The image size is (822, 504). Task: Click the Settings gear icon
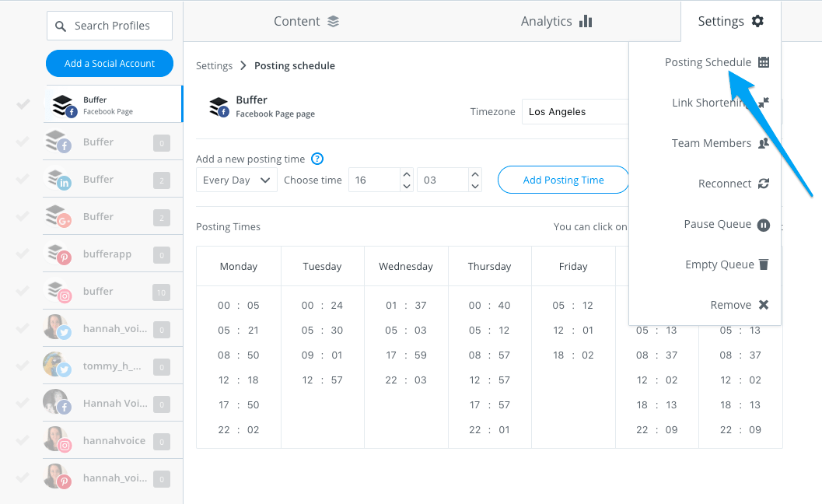(757, 21)
